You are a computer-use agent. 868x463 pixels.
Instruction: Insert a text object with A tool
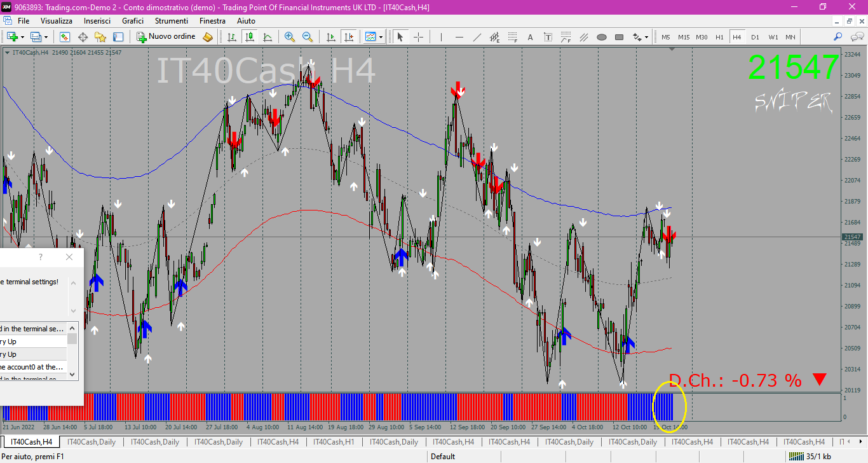[531, 37]
